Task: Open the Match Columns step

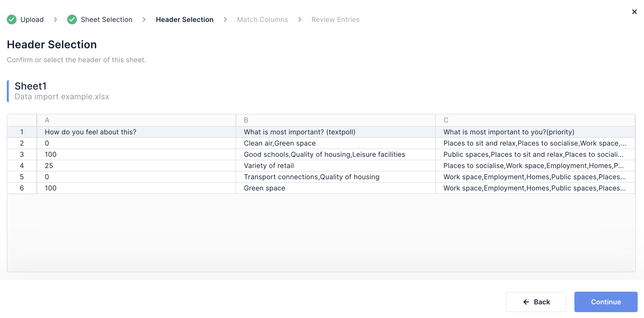Action: point(262,20)
